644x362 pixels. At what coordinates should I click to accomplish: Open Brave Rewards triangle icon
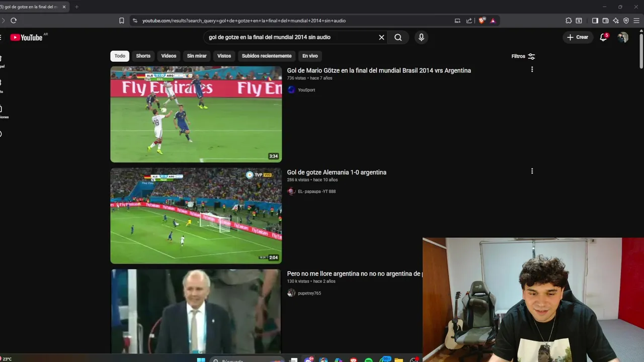click(493, 21)
